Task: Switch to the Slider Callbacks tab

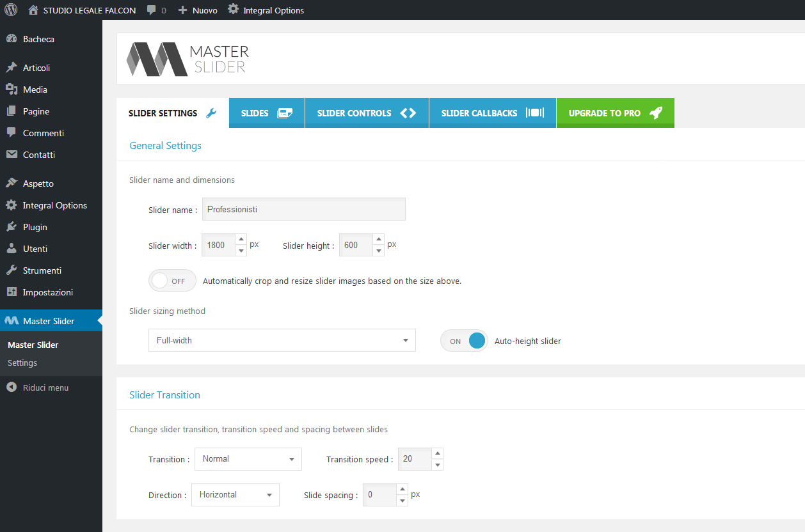Action: pyautogui.click(x=493, y=113)
